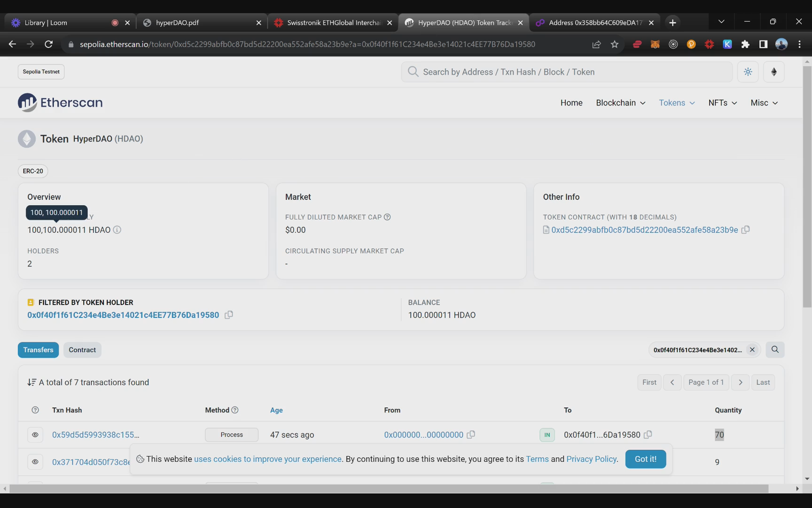Viewport: 812px width, 508px height.
Task: Go to next page with right chevron
Action: 740,382
